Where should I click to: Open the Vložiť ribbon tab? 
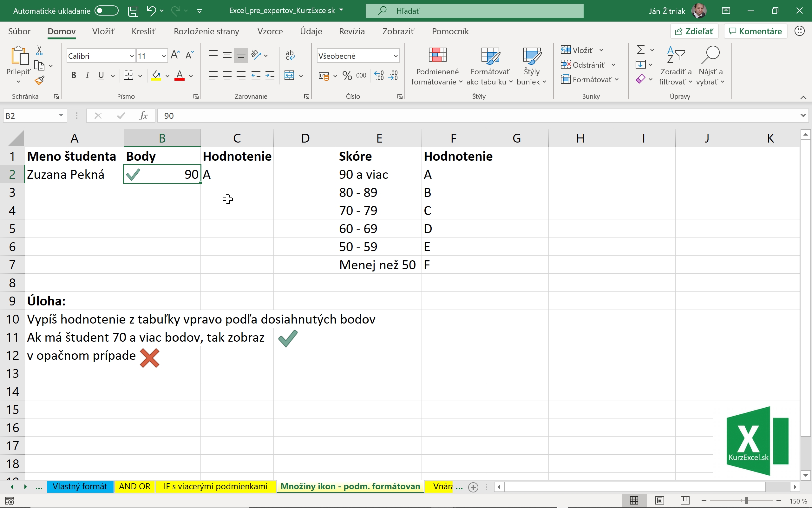tap(103, 31)
